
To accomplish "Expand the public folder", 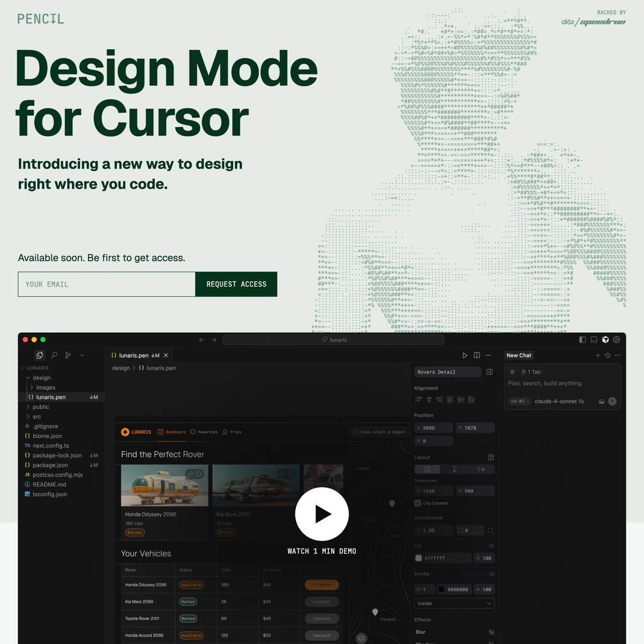I will coord(41,407).
